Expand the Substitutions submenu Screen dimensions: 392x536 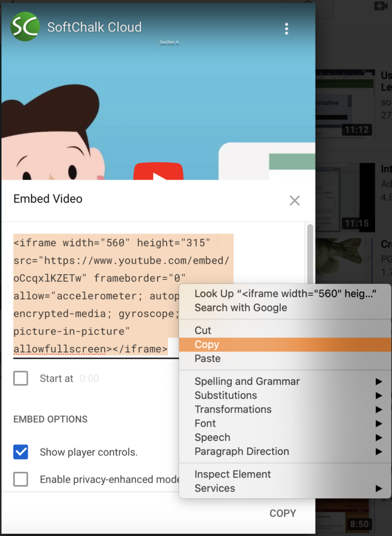click(x=285, y=395)
